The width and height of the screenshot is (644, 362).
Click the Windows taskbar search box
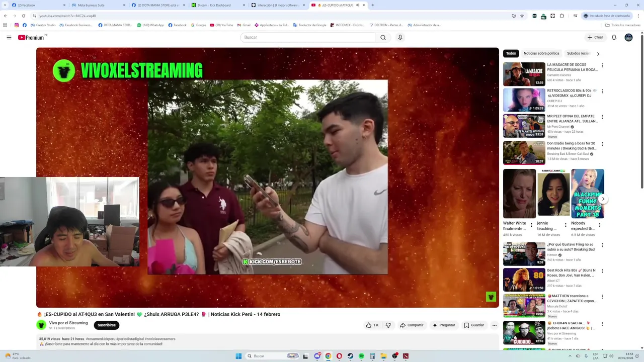[273, 356]
